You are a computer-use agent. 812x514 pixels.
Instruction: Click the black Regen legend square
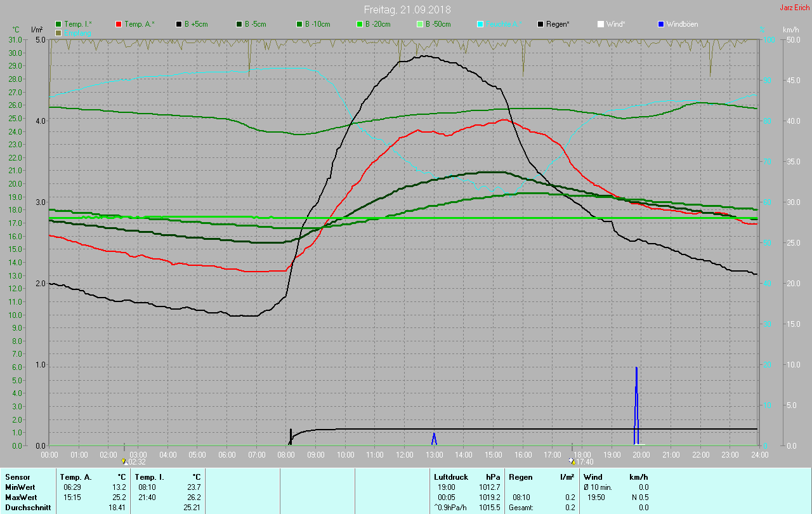[540, 24]
